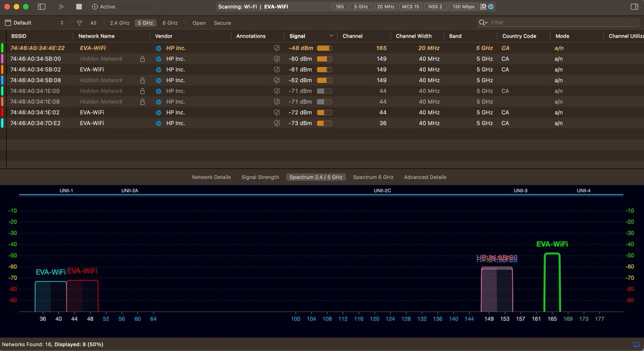Open the search options magnifier dropdown

[x=484, y=23]
